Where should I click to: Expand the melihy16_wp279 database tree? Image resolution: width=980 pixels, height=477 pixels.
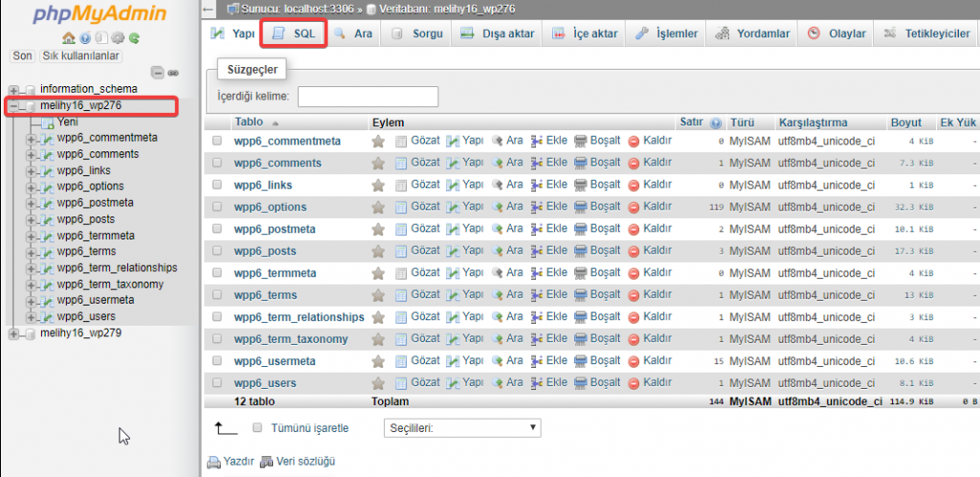pyautogui.click(x=13, y=333)
